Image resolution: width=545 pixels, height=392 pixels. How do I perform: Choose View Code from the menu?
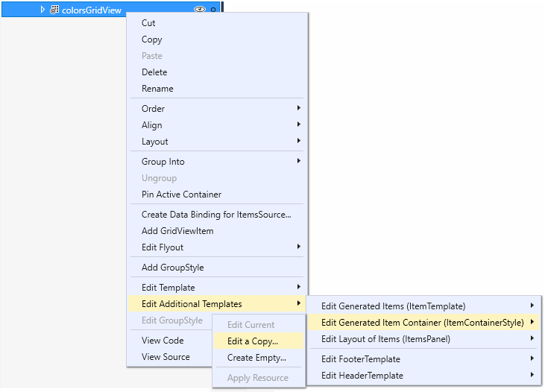pyautogui.click(x=169, y=341)
